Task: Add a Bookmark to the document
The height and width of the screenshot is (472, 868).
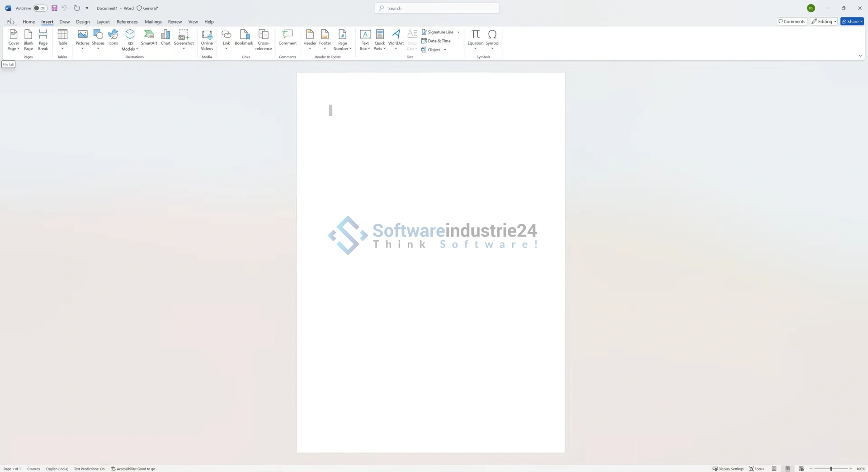Action: pyautogui.click(x=244, y=37)
